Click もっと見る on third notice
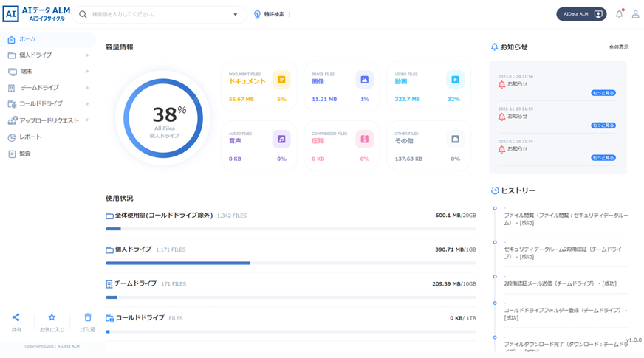The width and height of the screenshot is (644, 358). coord(603,158)
